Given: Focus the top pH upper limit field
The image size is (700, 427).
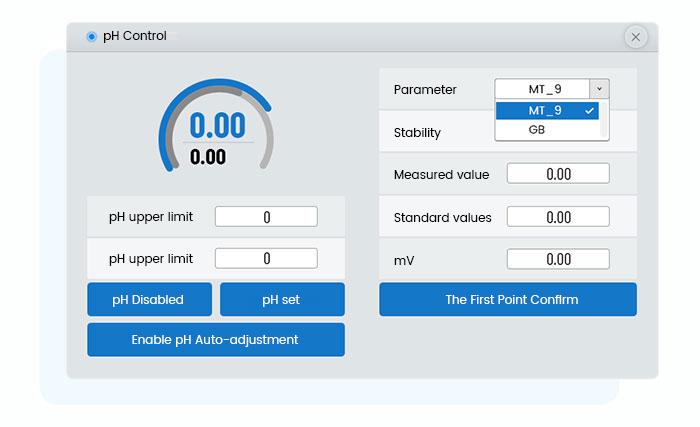Looking at the screenshot, I should click(266, 217).
